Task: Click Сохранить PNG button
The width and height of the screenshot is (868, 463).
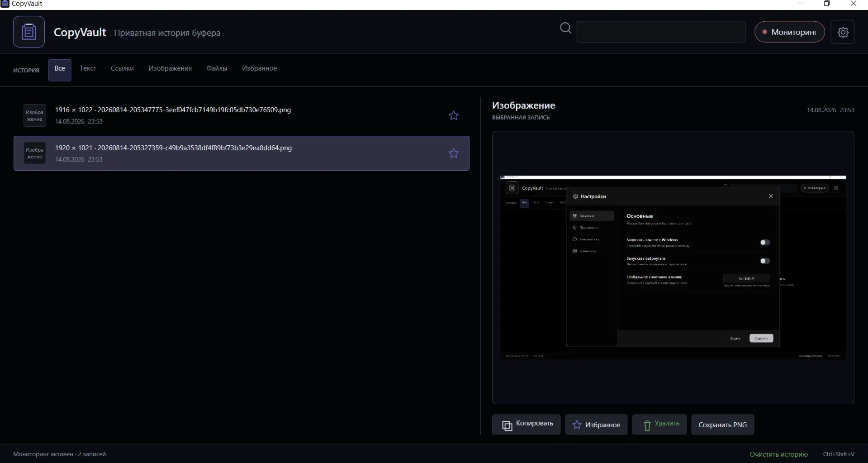Action: (722, 425)
